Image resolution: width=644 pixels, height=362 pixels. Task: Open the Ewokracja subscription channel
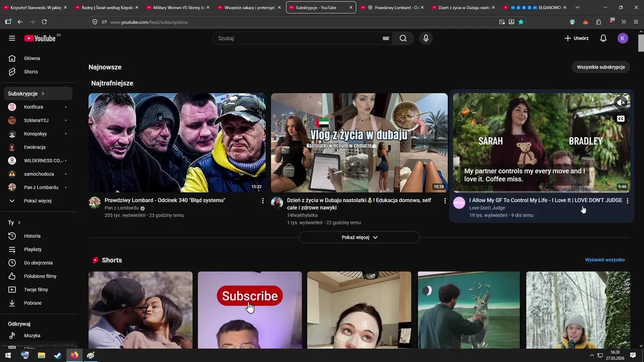click(x=39, y=147)
